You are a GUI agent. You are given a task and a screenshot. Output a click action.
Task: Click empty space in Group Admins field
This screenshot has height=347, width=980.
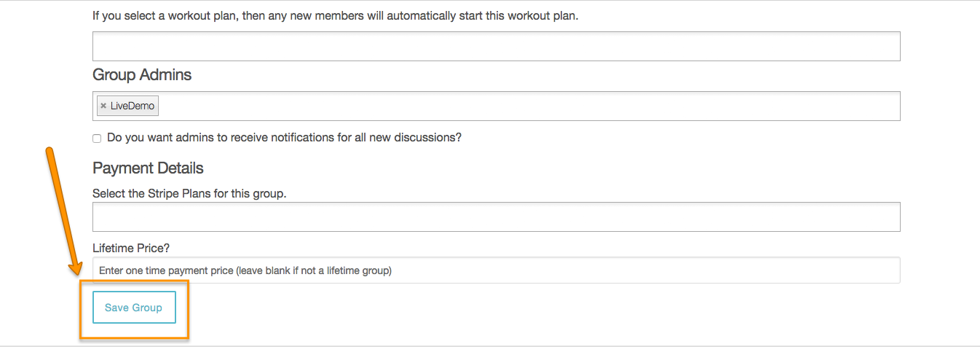510,106
